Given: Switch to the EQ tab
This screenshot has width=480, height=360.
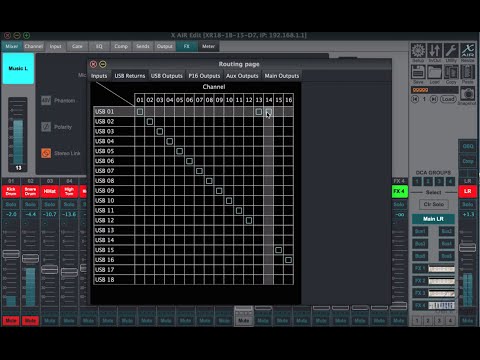Looking at the screenshot, I should pos(99,46).
